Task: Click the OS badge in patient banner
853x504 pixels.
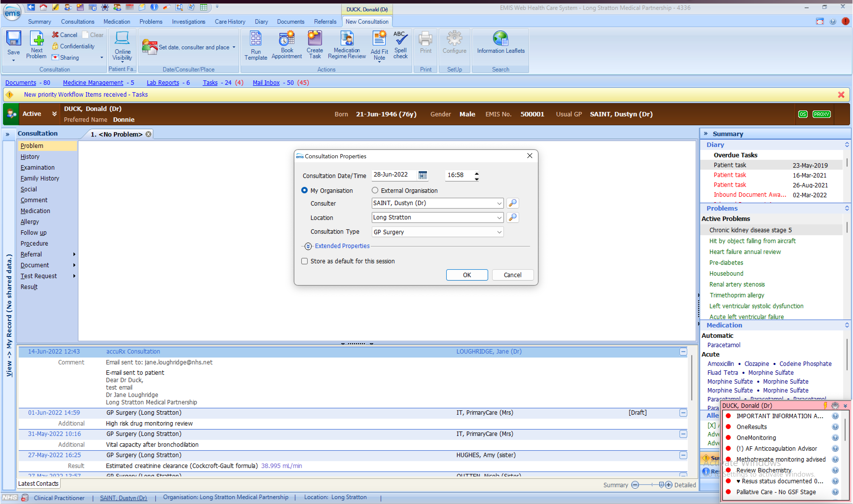Action: (803, 114)
